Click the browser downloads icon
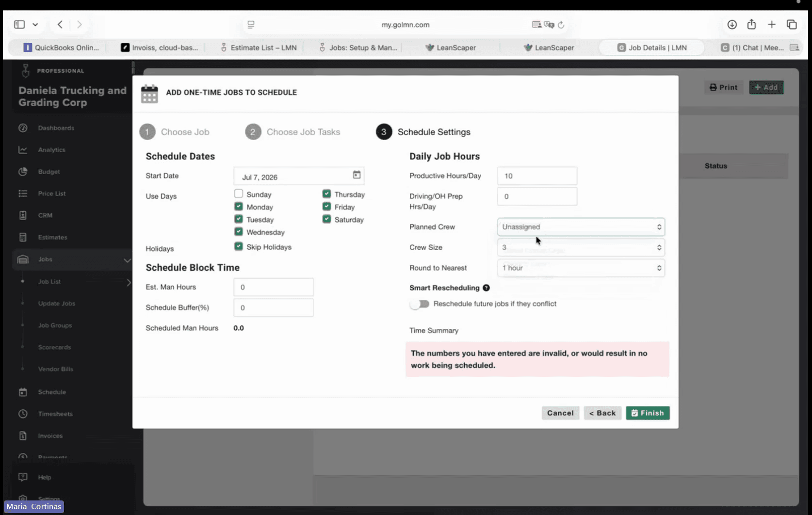 [732, 24]
